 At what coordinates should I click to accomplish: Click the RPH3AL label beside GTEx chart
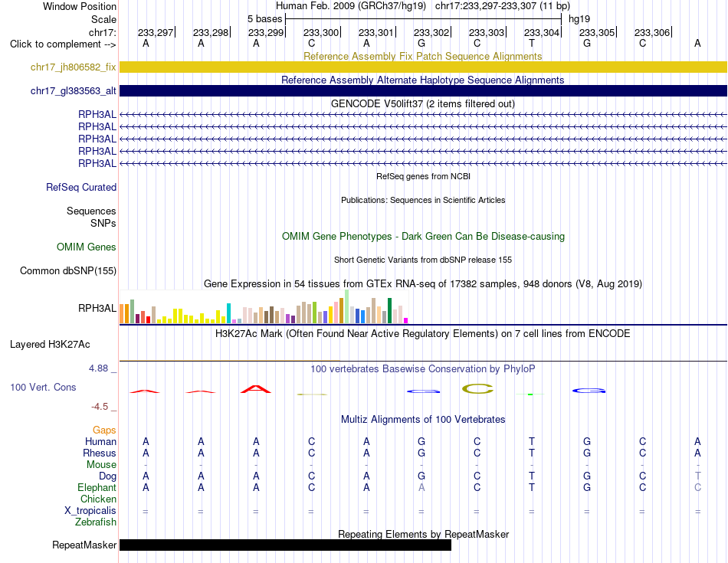point(97,308)
